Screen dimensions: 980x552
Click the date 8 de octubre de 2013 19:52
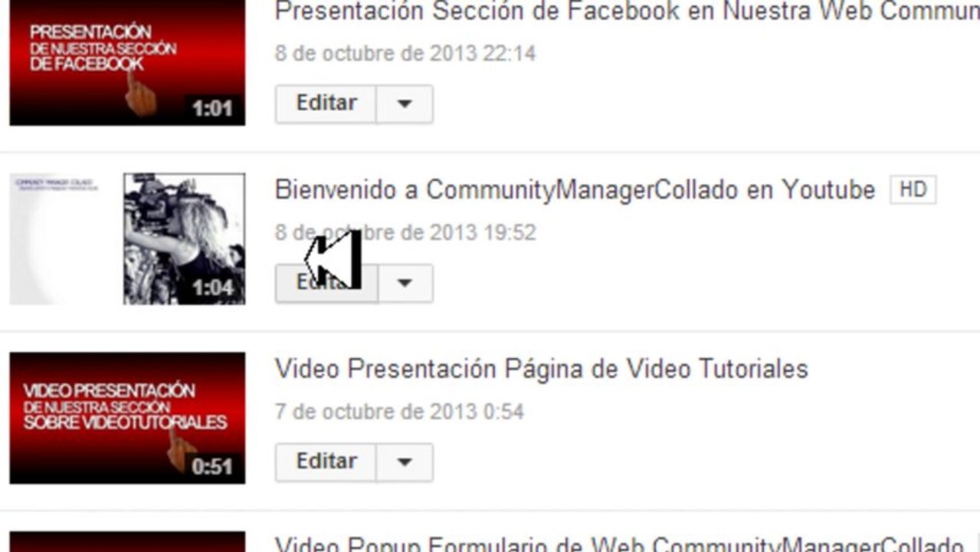point(405,232)
